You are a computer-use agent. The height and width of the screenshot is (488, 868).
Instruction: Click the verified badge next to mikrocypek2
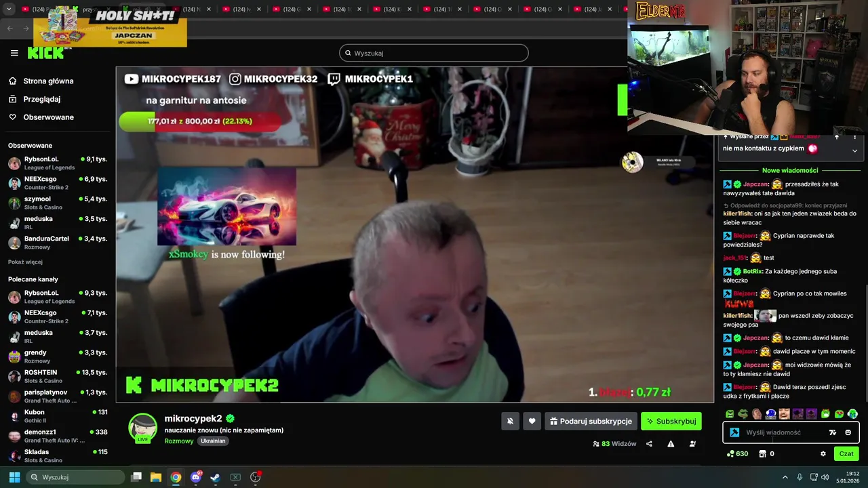pyautogui.click(x=231, y=418)
